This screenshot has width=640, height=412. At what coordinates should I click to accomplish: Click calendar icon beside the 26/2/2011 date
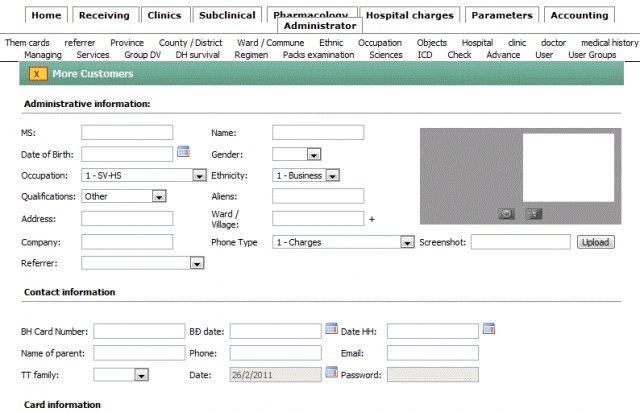331,373
